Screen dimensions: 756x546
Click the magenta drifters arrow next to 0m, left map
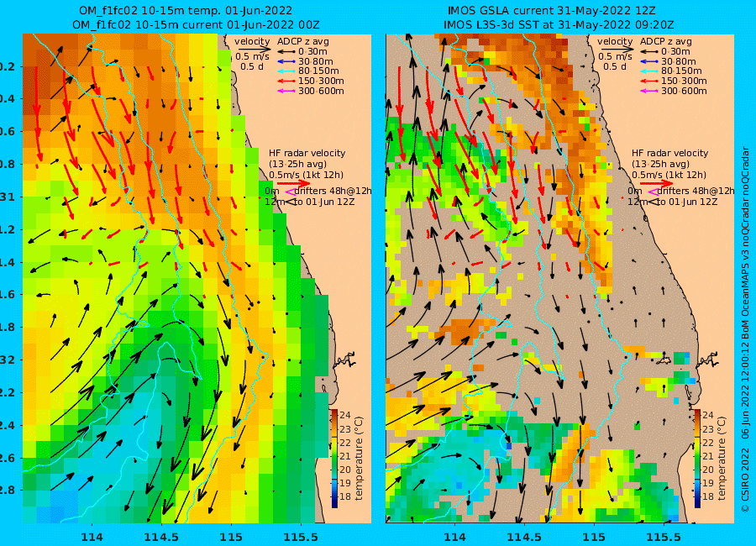[x=291, y=192]
